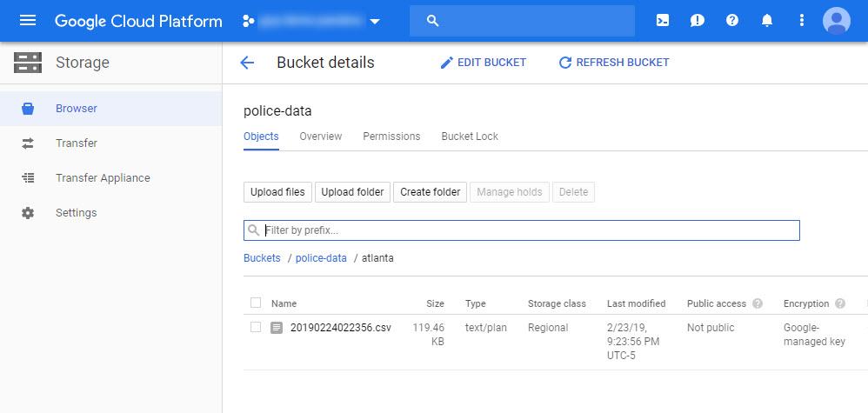Screen dimensions: 868x413
Task: Show notifications bell
Action: (x=767, y=20)
